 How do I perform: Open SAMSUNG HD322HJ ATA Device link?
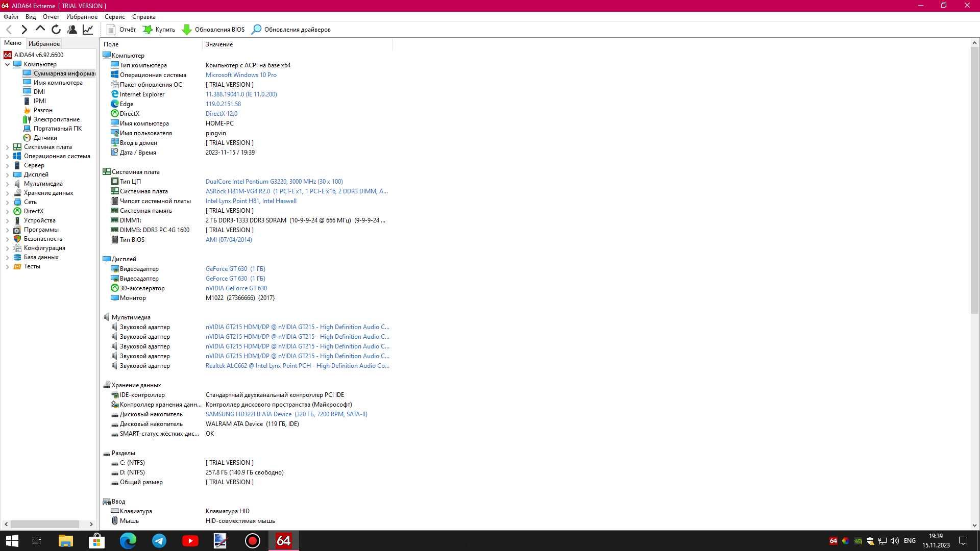[x=286, y=414]
